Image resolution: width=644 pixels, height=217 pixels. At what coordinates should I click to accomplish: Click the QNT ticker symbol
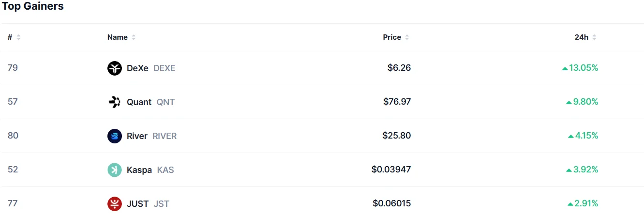165,102
